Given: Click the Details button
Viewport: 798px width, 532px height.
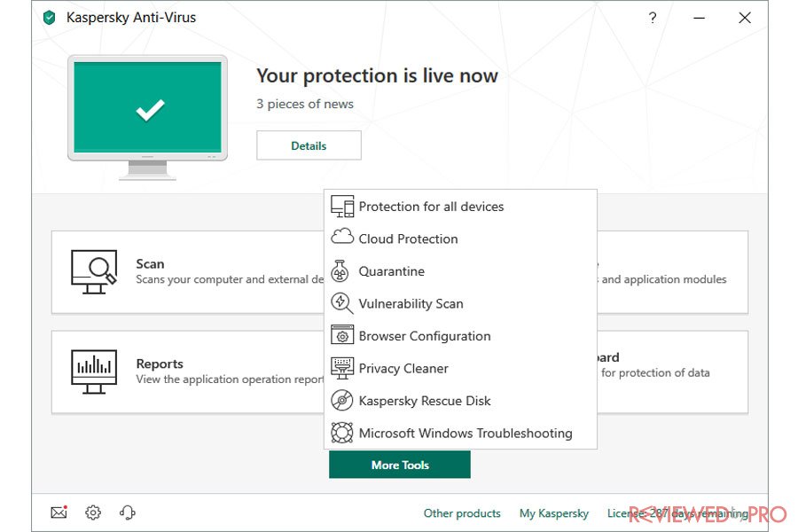Looking at the screenshot, I should coord(309,145).
